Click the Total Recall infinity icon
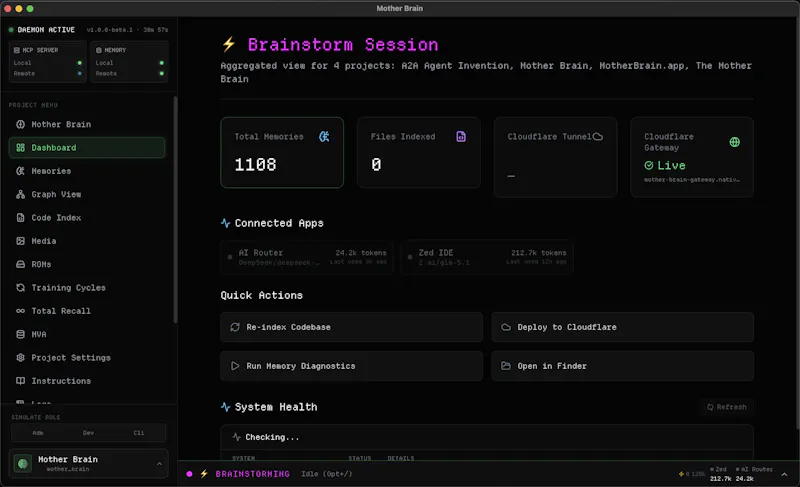The image size is (800, 487). pyautogui.click(x=20, y=311)
